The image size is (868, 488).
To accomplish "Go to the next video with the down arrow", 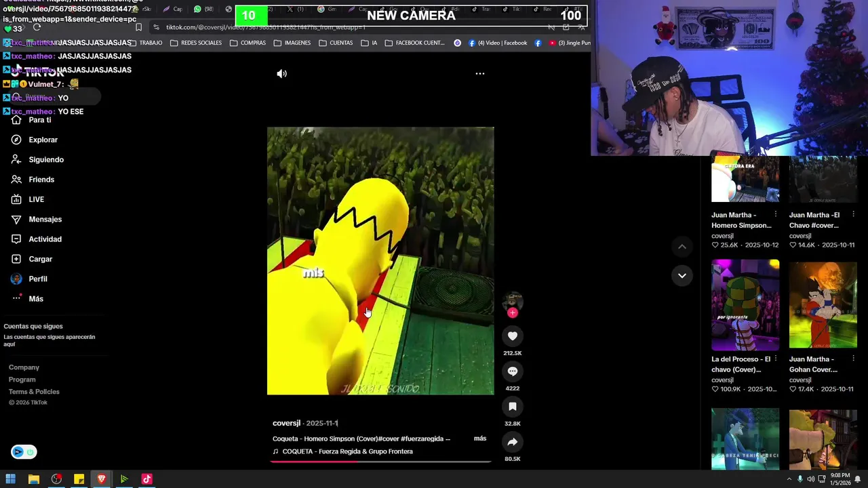I will click(x=682, y=275).
